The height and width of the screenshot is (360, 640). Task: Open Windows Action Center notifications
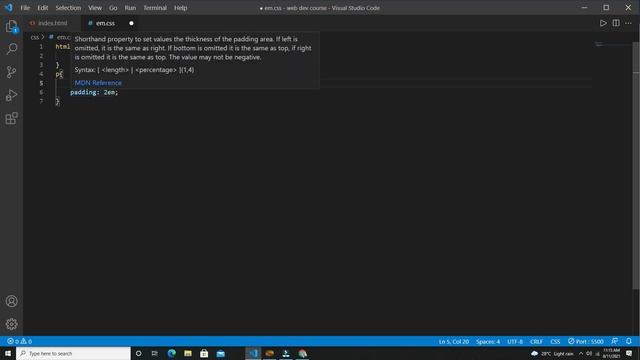pos(629,353)
